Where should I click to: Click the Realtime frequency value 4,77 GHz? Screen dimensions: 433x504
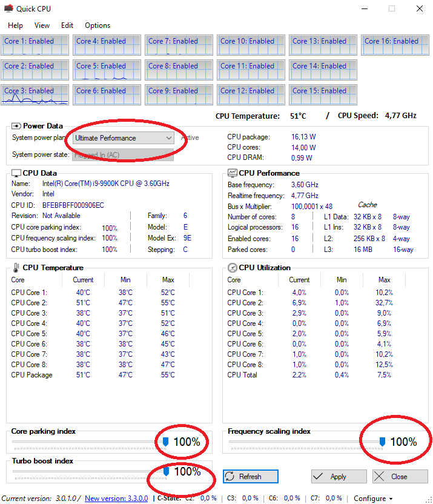coord(305,196)
